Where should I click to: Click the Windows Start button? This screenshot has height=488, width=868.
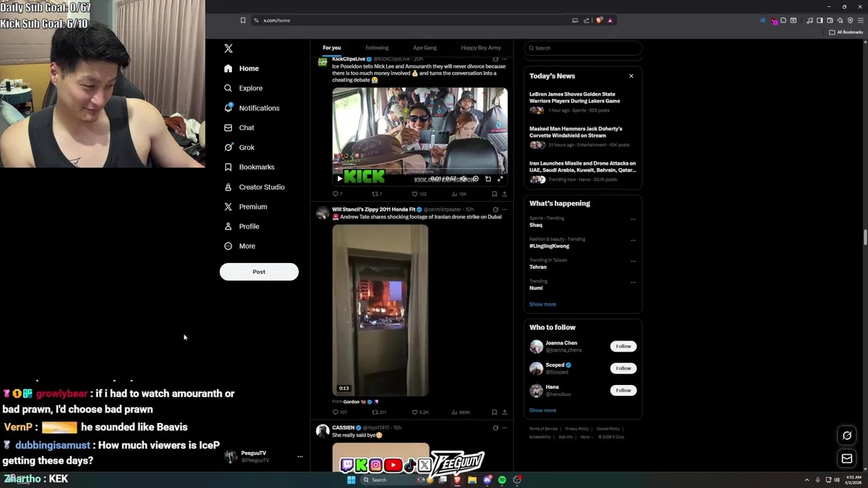(x=351, y=480)
